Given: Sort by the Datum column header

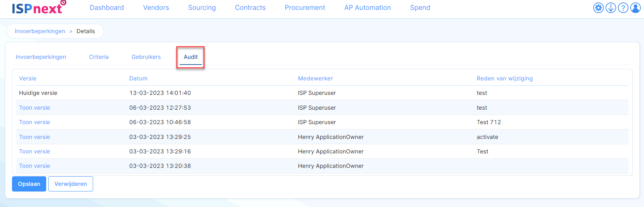Looking at the screenshot, I should point(138,79).
